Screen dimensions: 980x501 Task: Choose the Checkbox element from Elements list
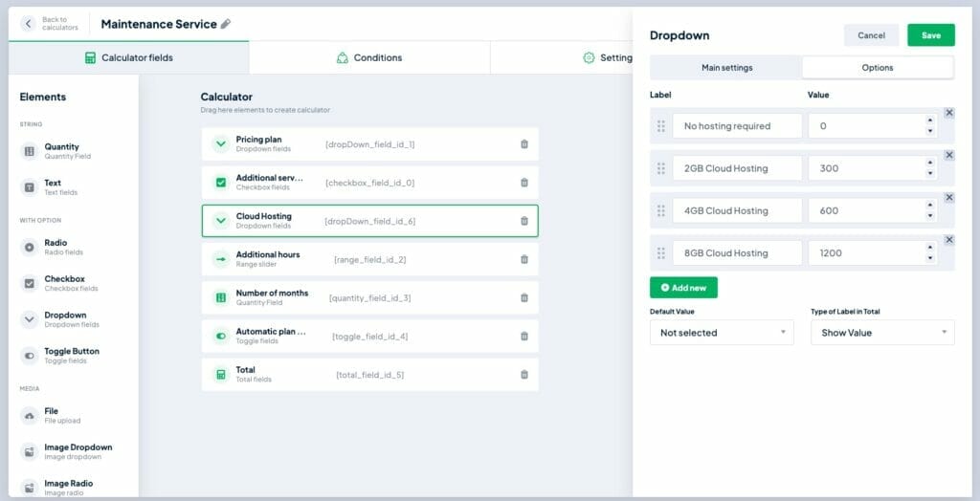pyautogui.click(x=63, y=283)
